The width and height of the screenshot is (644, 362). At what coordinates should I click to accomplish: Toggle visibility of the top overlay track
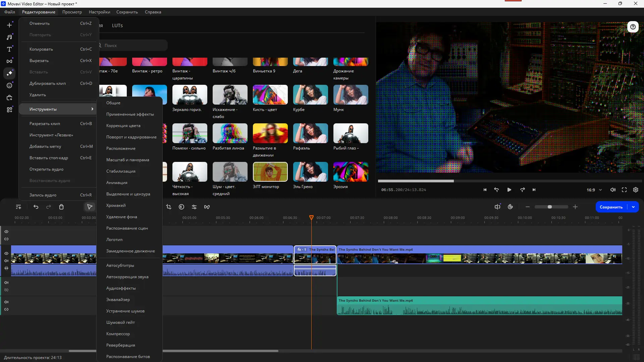(6, 232)
